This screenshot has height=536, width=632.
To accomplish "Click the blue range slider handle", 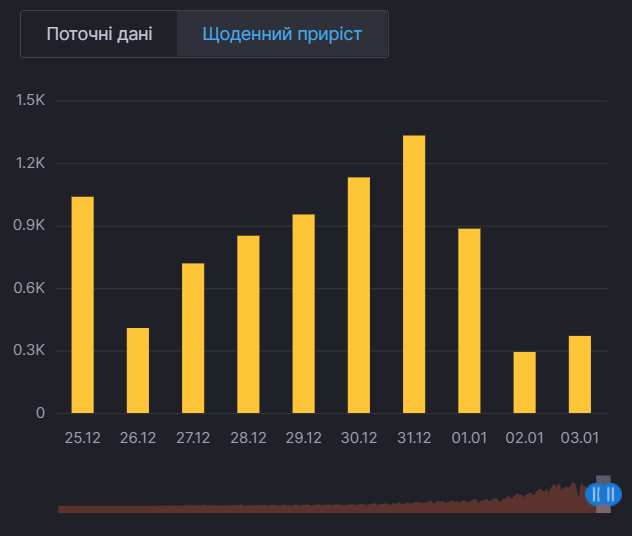I will (x=603, y=494).
